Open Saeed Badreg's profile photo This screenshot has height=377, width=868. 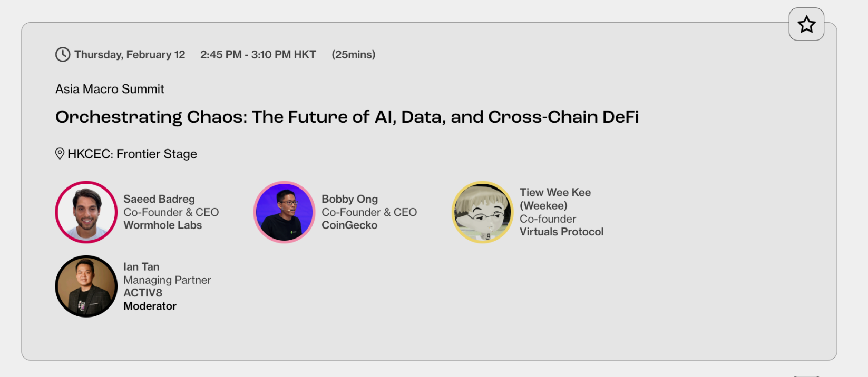point(86,212)
